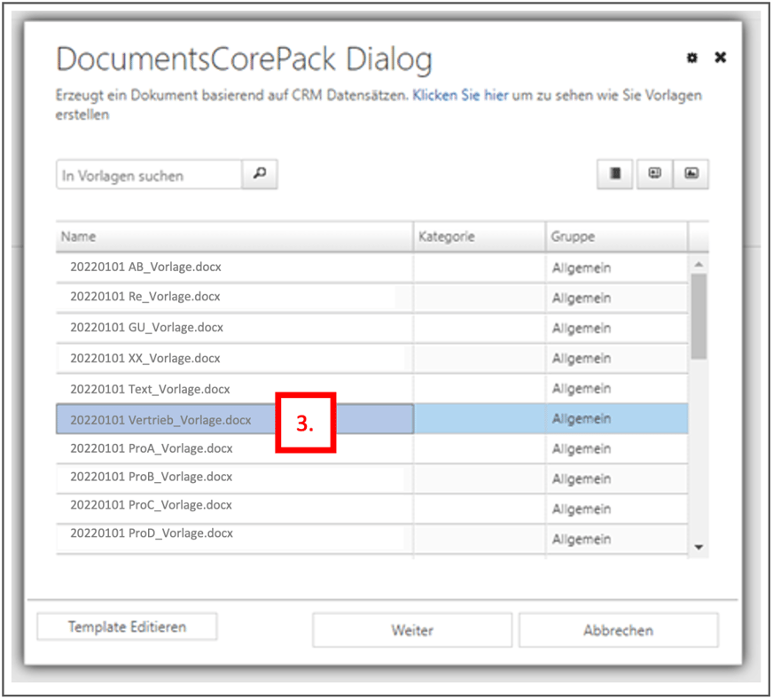Sort by the Gruppe column header
Screen dimensions: 773x700
(x=616, y=237)
